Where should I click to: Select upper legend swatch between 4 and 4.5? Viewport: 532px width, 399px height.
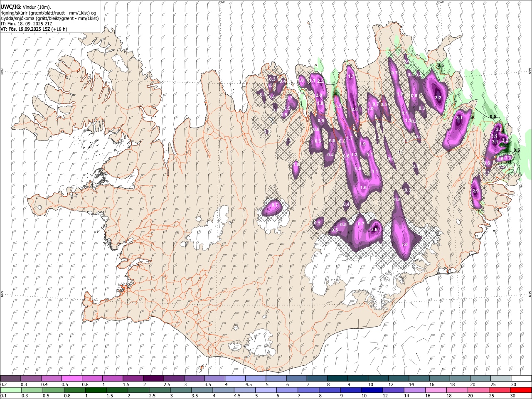click(235, 378)
